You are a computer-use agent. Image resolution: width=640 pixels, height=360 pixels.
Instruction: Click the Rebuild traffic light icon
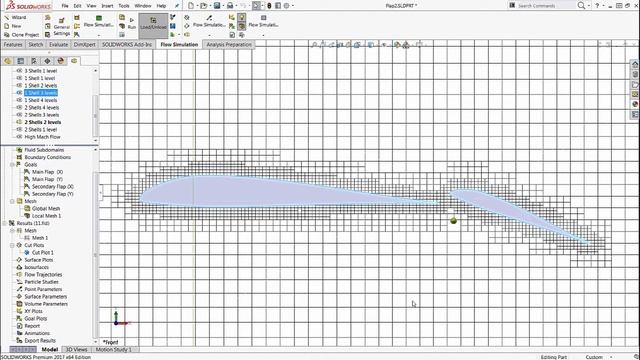pyautogui.click(x=269, y=6)
